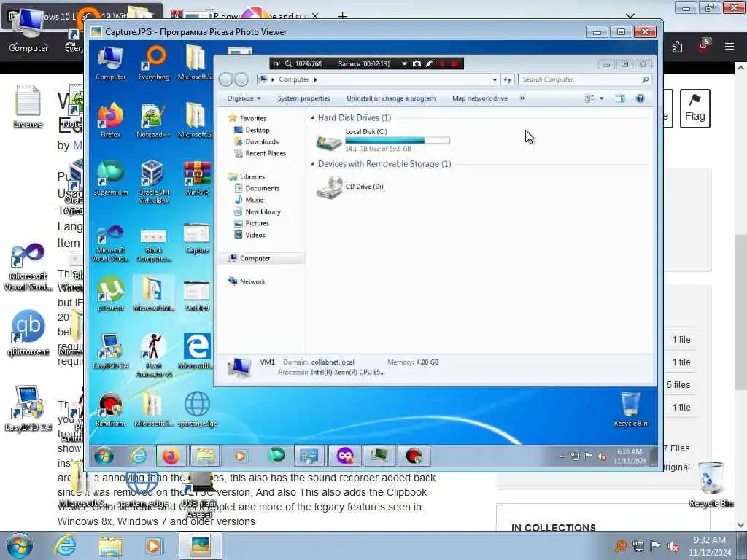Select CD Drive (D:)
Viewport: 747px width, 560px height.
[350, 187]
